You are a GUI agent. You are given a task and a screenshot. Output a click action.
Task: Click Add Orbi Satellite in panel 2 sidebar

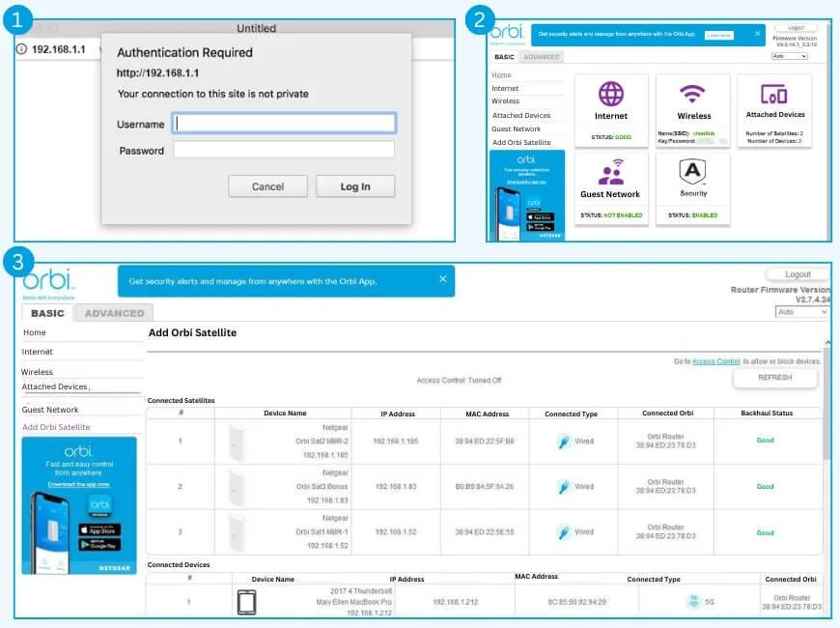[x=521, y=142]
